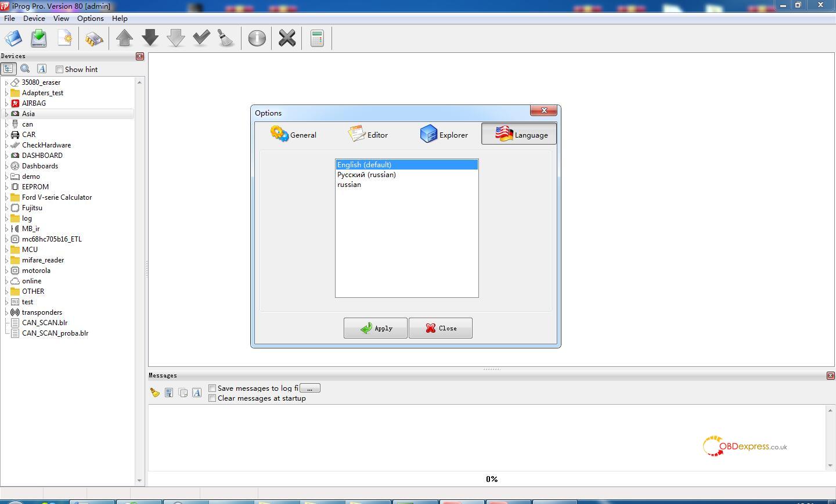The height and width of the screenshot is (504, 836).
Task: Click the broom erase icon in main toolbar
Action: (x=226, y=38)
